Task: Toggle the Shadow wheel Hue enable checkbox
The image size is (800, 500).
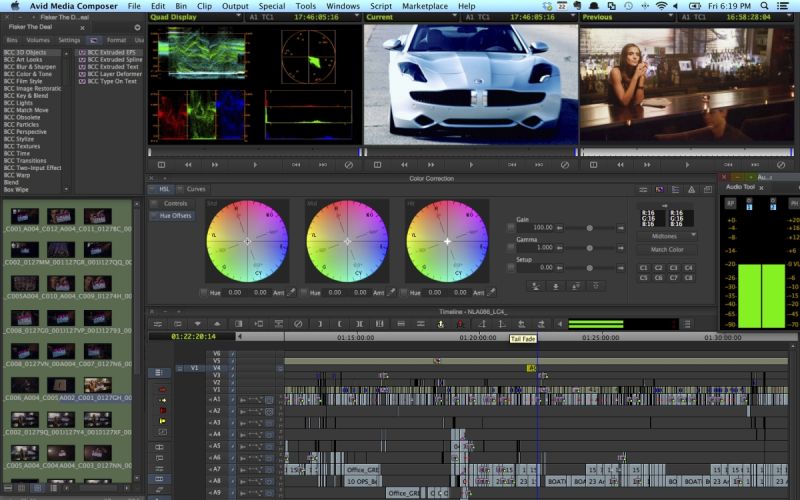Action: coord(204,292)
